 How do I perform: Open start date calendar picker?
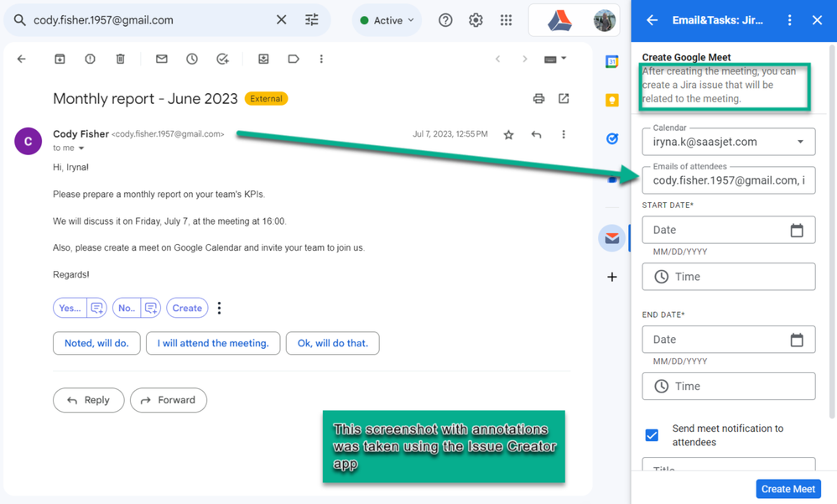797,230
